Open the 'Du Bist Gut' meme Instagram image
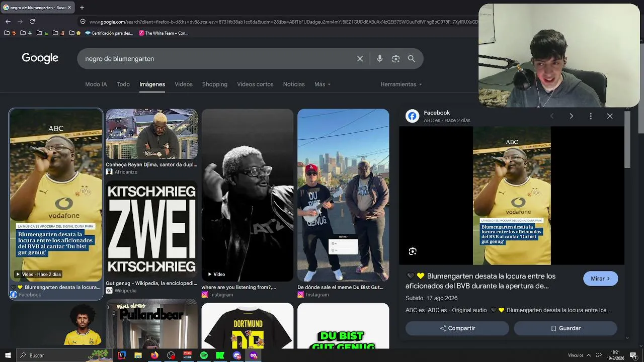Viewport: 644px width, 362px height. click(x=343, y=195)
